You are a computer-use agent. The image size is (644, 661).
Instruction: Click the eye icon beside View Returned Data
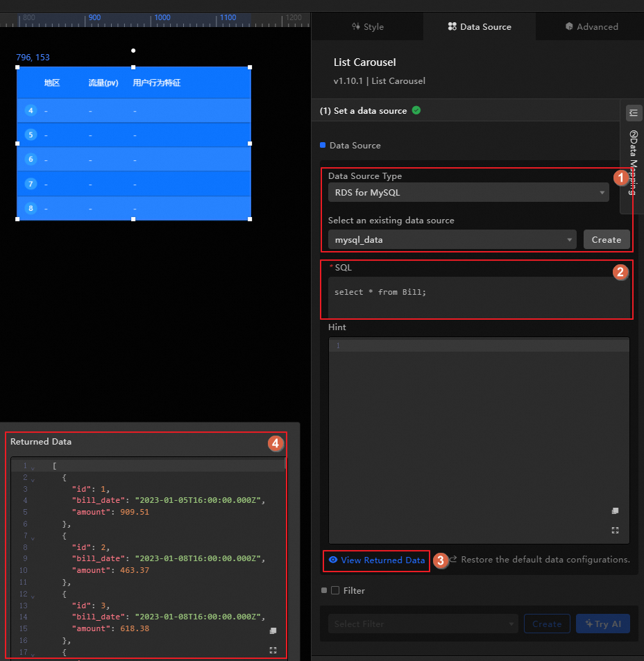(333, 560)
